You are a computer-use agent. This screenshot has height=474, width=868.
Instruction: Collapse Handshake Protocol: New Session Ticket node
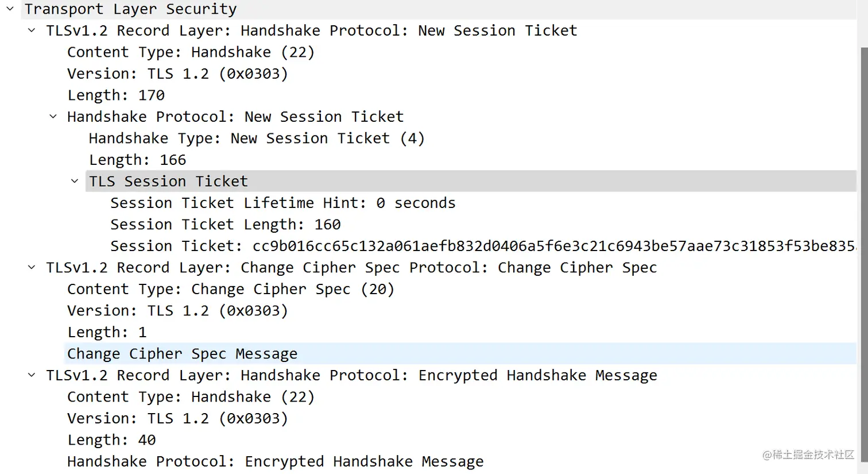(x=53, y=117)
